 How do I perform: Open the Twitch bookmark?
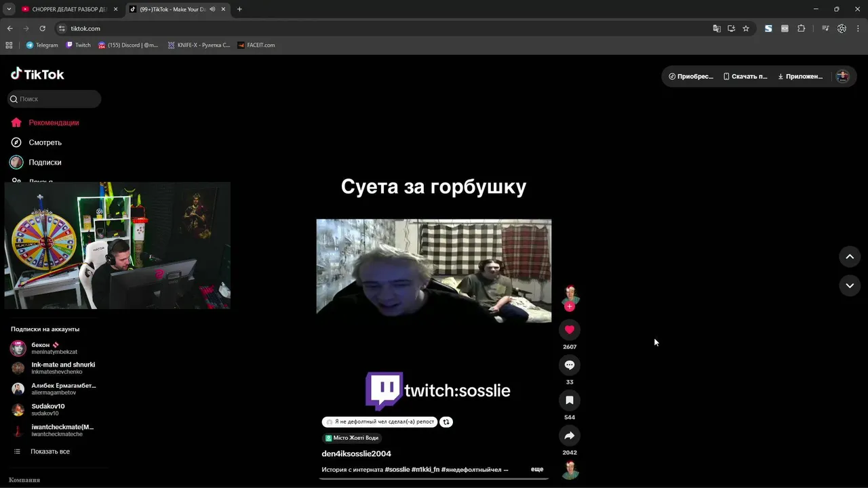pyautogui.click(x=78, y=45)
